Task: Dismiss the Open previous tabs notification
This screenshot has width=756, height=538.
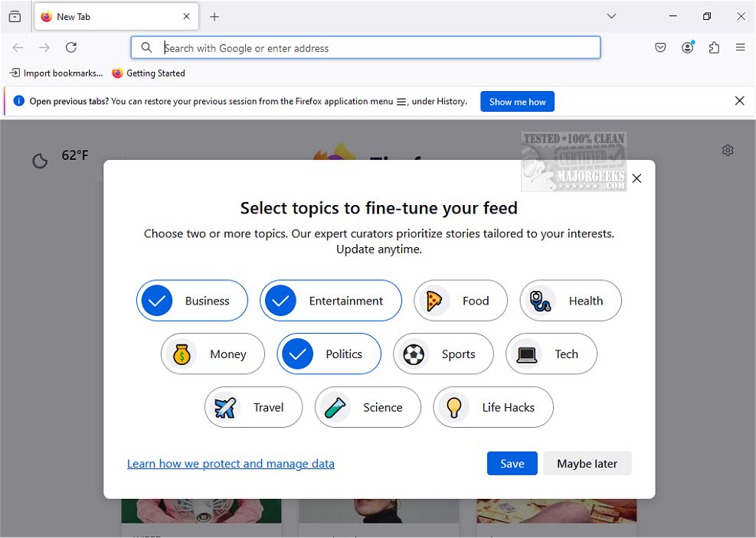Action: (740, 101)
